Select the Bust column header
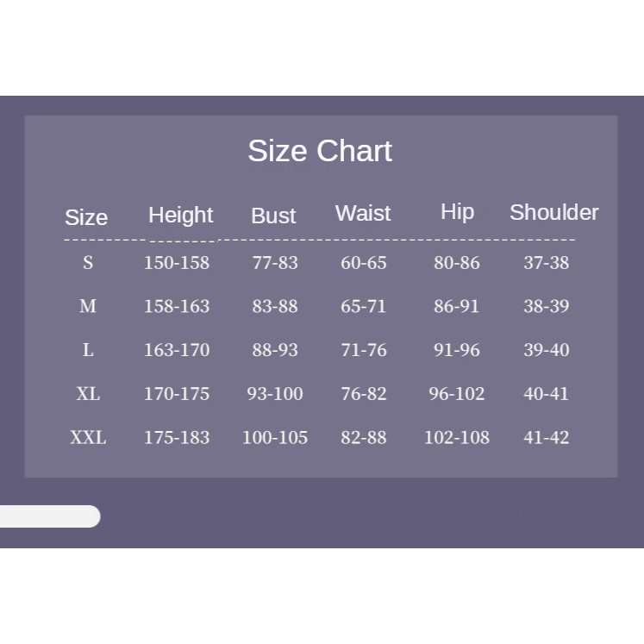644x644 pixels. coord(273,216)
